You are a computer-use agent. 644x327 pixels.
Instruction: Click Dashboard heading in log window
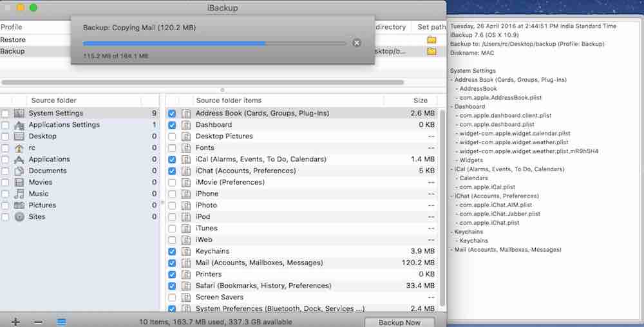point(469,107)
